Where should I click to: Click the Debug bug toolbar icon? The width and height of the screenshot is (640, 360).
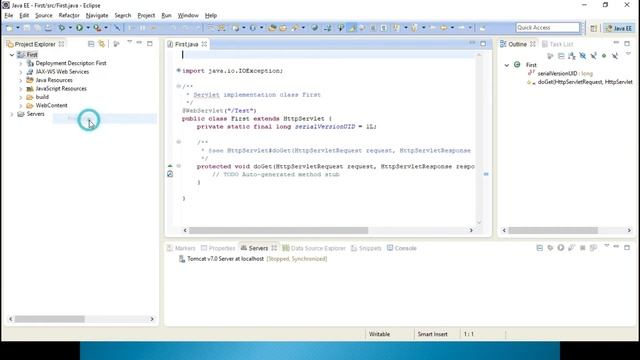(62, 28)
